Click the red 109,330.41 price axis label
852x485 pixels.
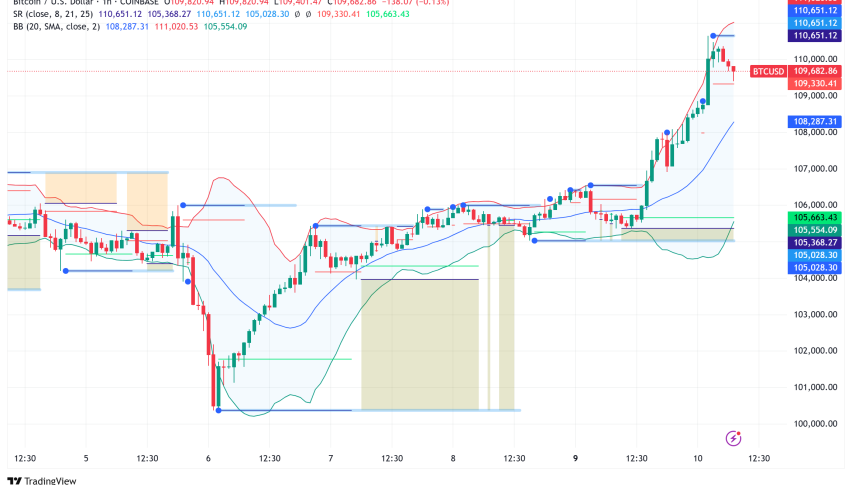[815, 84]
